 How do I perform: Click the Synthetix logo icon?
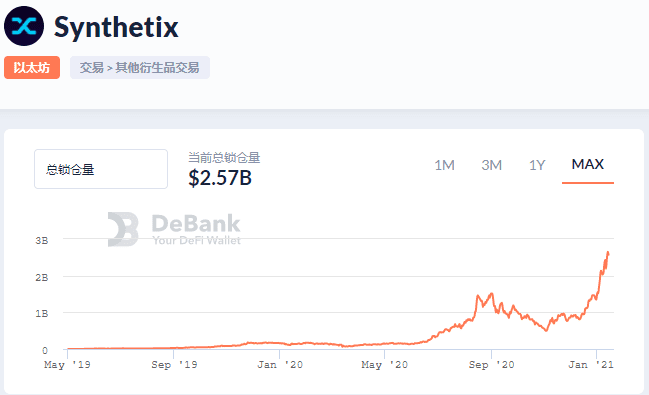click(24, 26)
